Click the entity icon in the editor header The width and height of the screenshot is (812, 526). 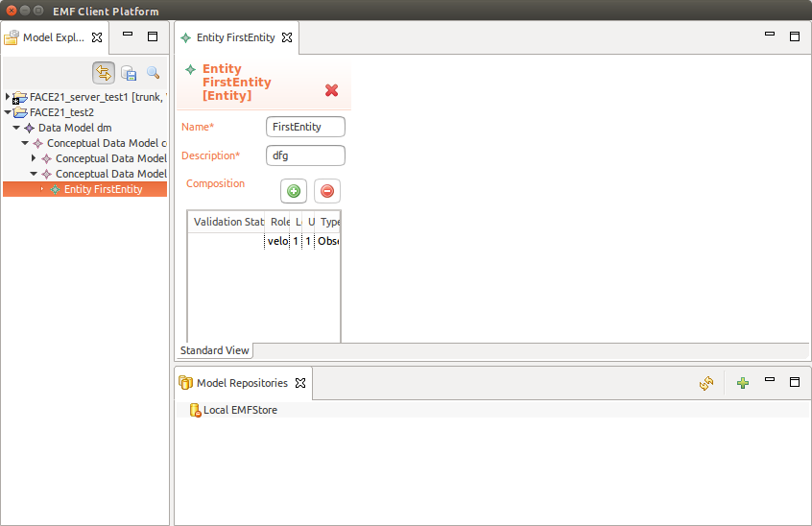(x=191, y=69)
